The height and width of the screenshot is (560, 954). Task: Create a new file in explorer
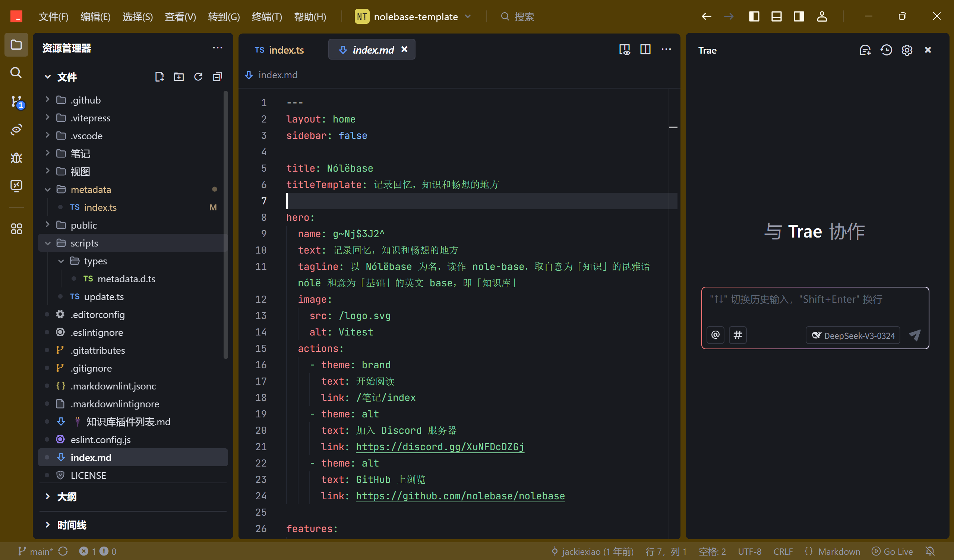coord(159,77)
